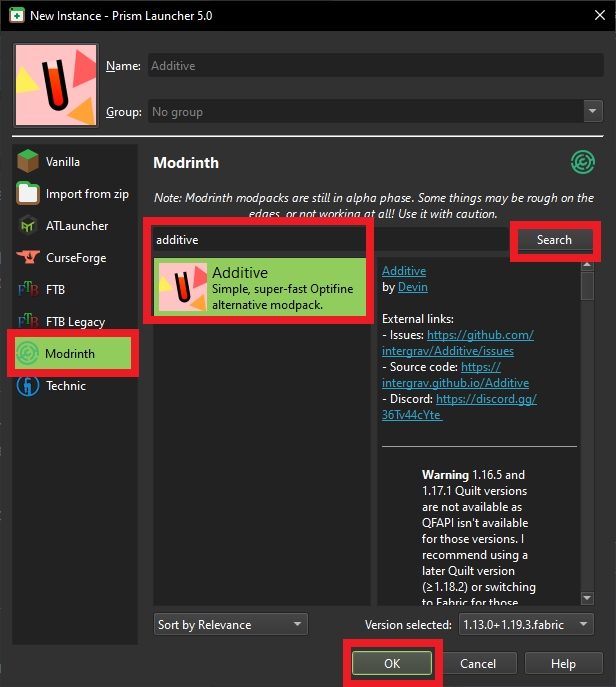Click the Modrinth logo at top right
This screenshot has width=616, height=687.
tap(583, 162)
